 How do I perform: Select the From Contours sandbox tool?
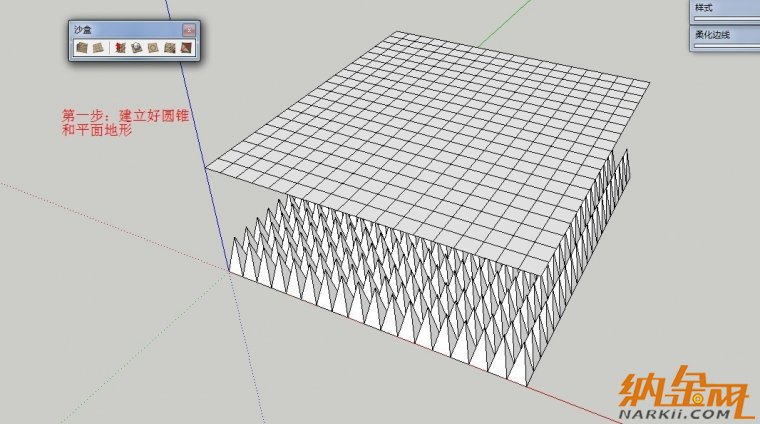click(x=81, y=47)
